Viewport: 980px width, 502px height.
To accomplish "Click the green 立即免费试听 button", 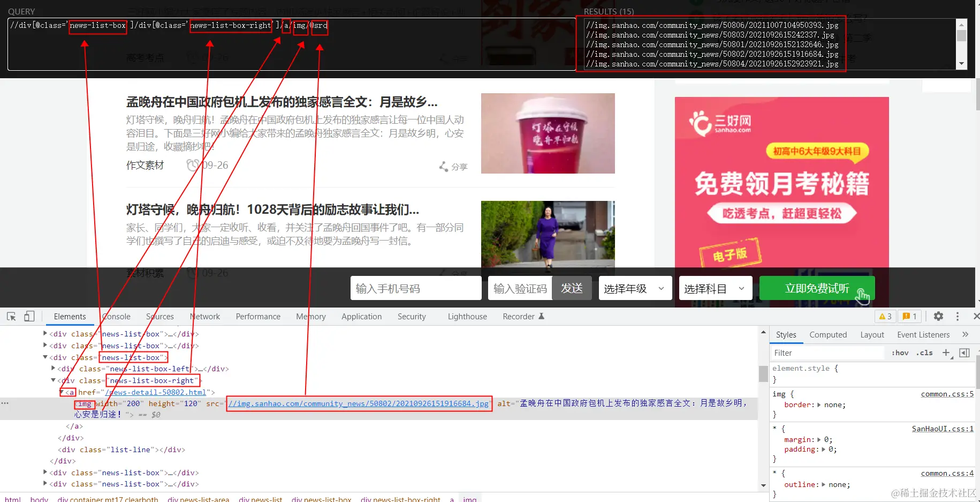I will click(817, 288).
